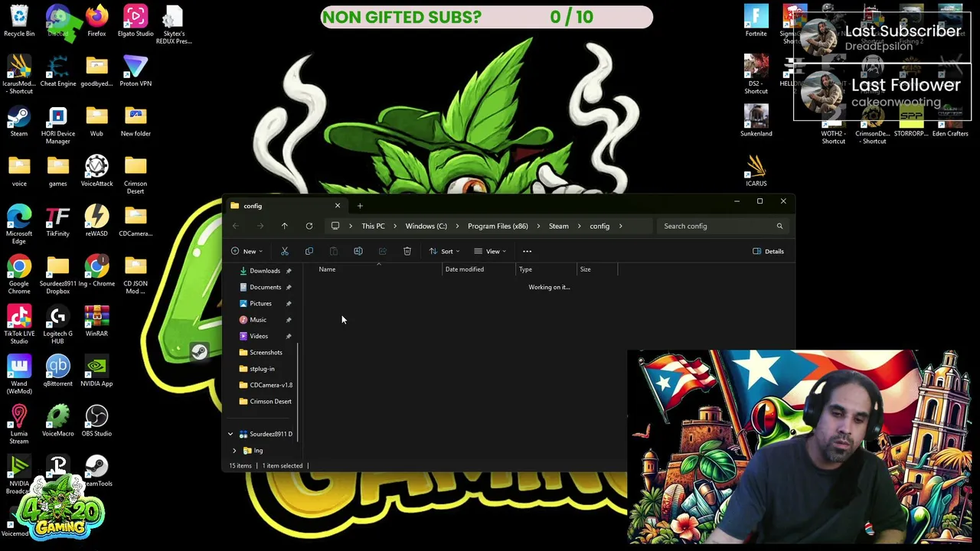This screenshot has height=551, width=980.
Task: Click the Copy icon in Explorer toolbar
Action: point(309,251)
